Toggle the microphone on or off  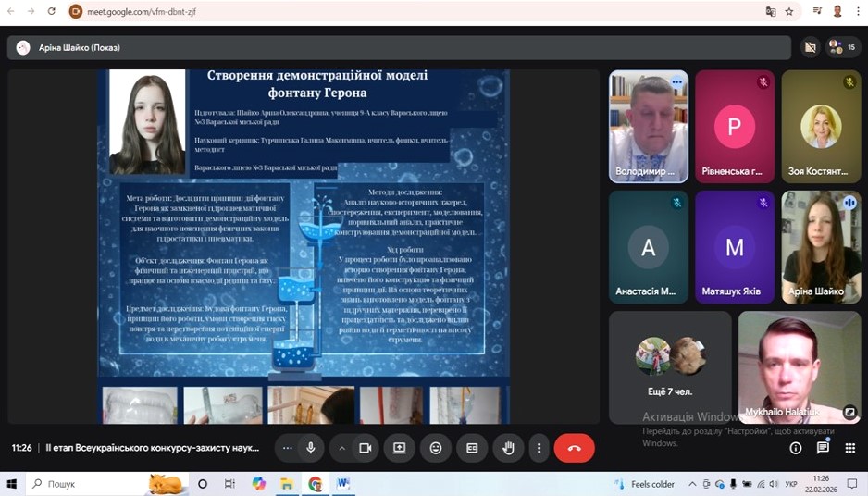click(x=311, y=448)
